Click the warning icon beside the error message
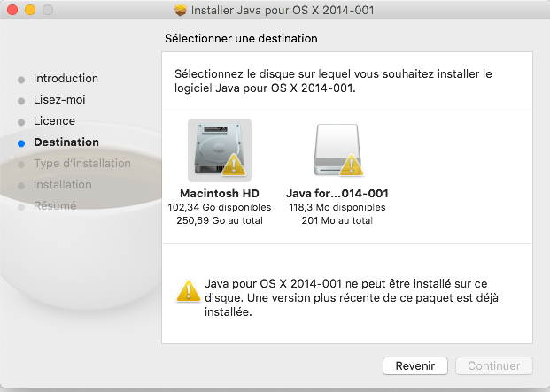The height and width of the screenshot is (392, 550). pos(189,291)
